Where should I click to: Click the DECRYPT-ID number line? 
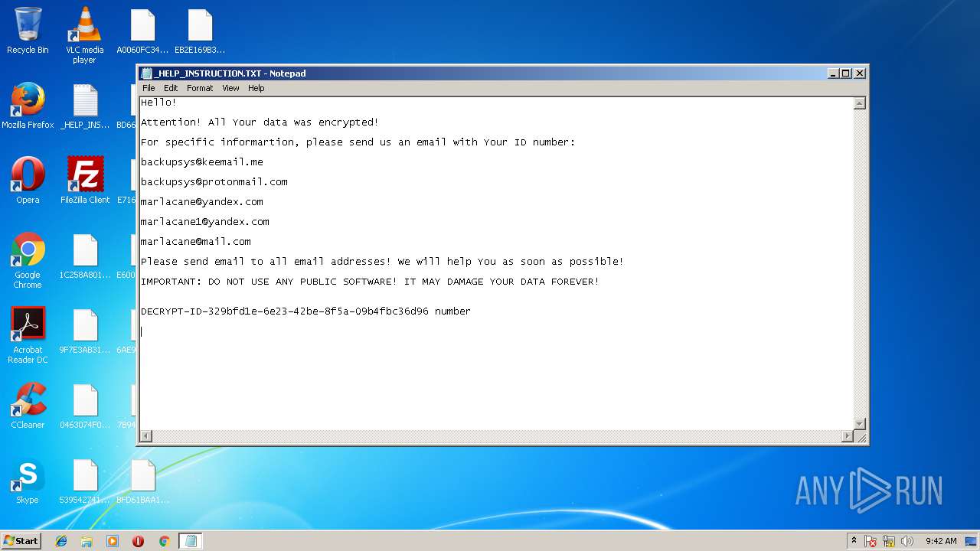click(305, 311)
